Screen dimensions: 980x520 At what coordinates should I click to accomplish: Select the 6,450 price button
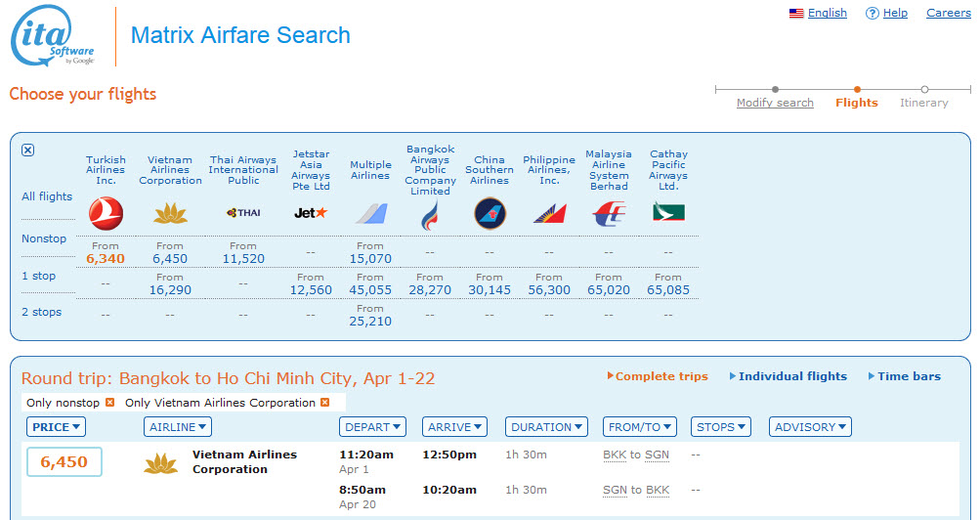(x=64, y=462)
